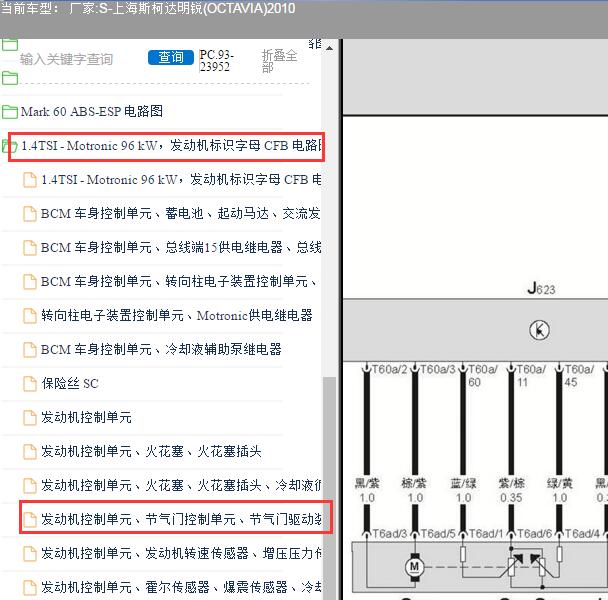Click the T6ad/3 connector pin label
The height and width of the screenshot is (600, 608).
point(390,534)
